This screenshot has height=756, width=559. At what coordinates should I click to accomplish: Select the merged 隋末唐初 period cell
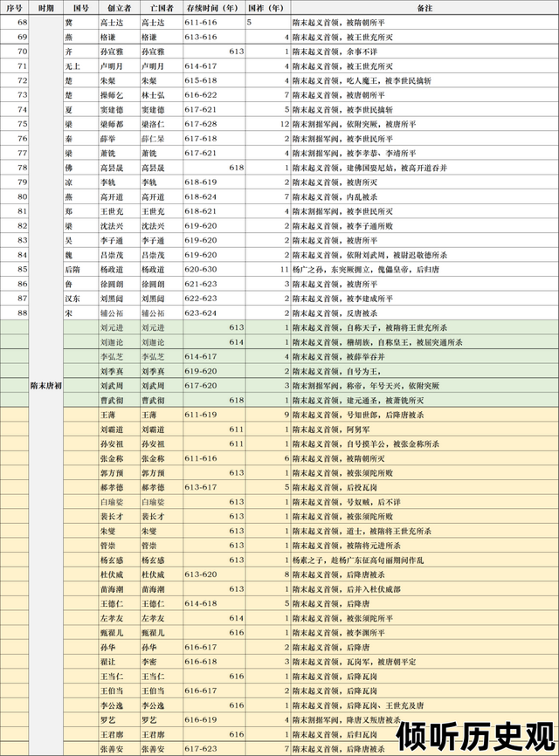tap(45, 386)
